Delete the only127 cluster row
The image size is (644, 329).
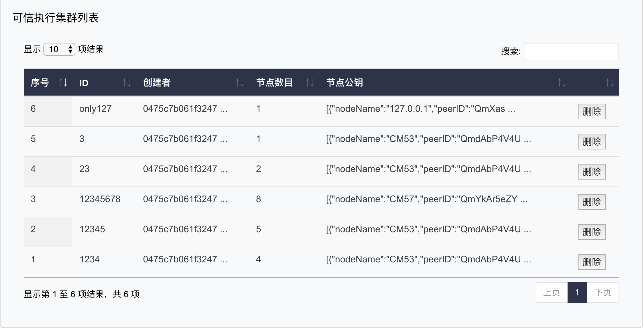tap(591, 112)
